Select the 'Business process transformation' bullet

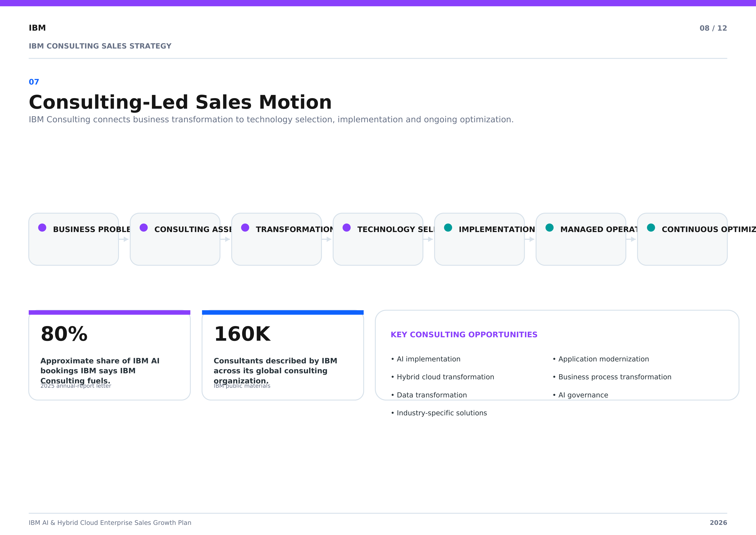612,377
